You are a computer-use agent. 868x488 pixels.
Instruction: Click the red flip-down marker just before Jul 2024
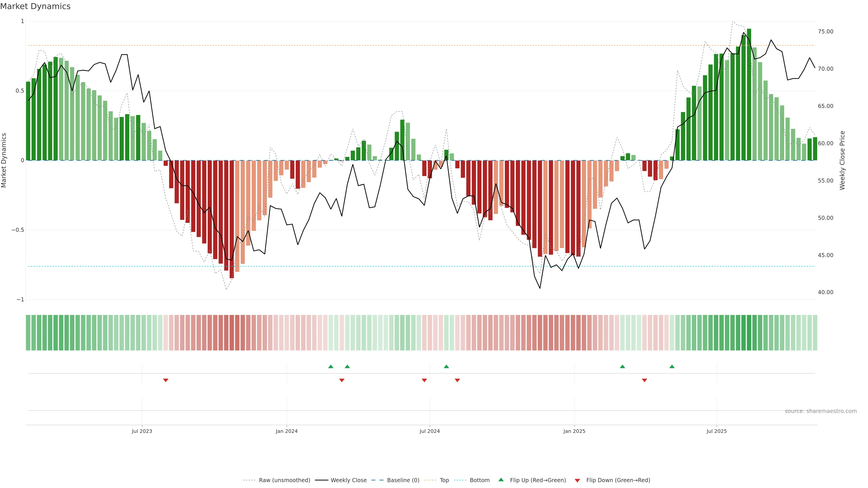coord(424,380)
